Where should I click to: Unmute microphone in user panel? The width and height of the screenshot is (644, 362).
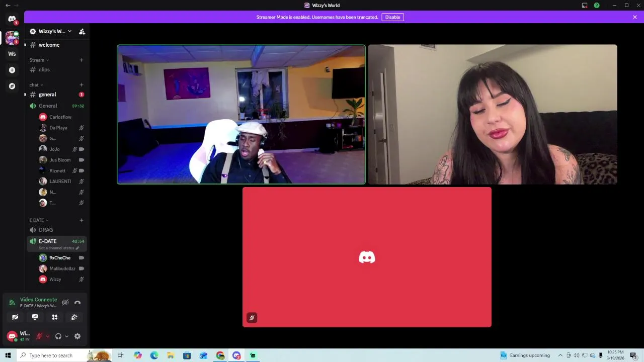[39, 336]
